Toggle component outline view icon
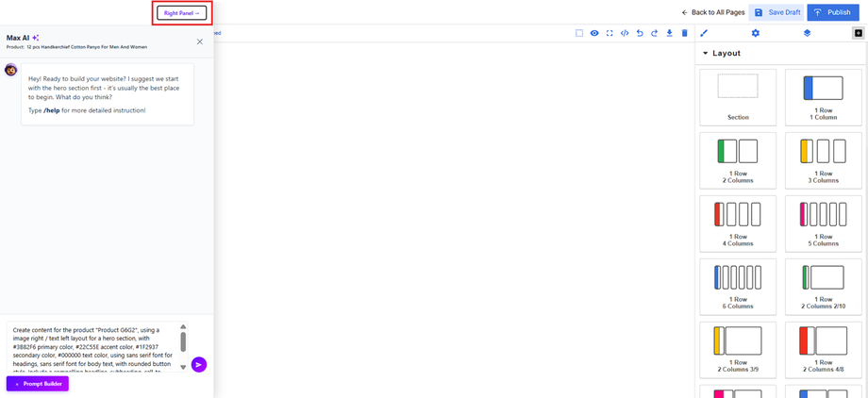Viewport: 868px width, 398px height. [579, 33]
